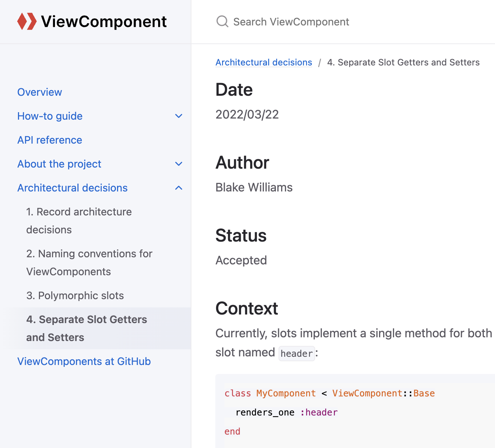
Task: Expand the About the project chevron
Action: click(x=179, y=164)
